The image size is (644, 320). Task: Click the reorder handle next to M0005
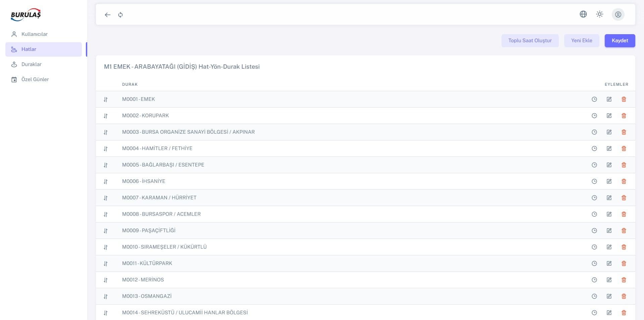coord(106,165)
